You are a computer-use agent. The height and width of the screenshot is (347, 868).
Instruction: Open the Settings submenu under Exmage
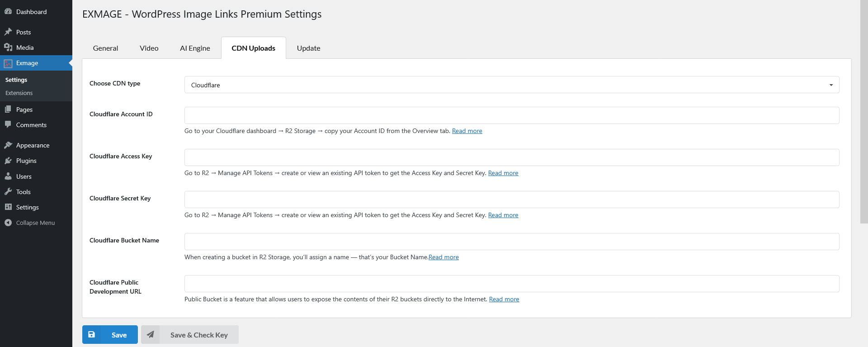(x=16, y=80)
